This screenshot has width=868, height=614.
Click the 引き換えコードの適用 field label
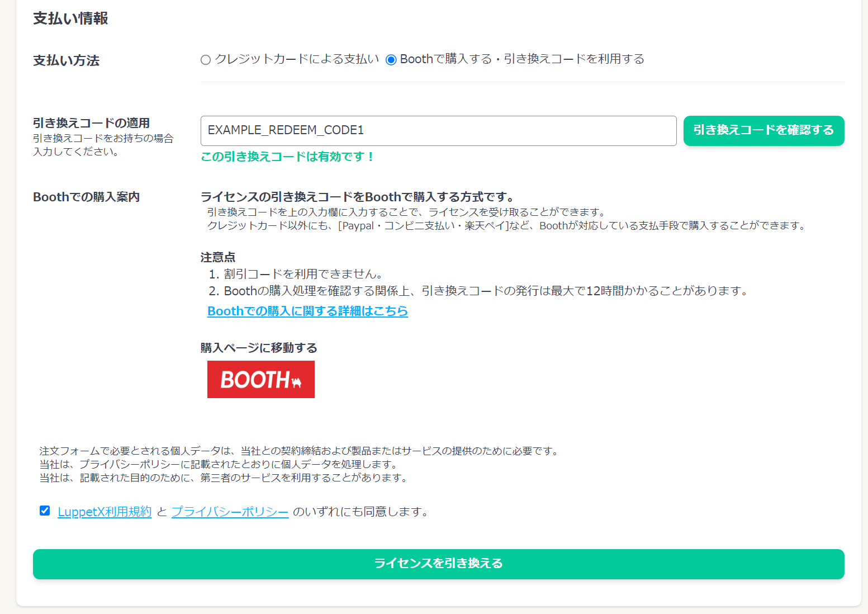point(91,123)
